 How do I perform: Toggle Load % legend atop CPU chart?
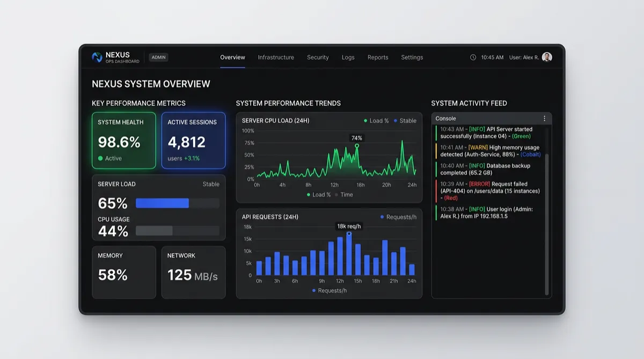(376, 121)
